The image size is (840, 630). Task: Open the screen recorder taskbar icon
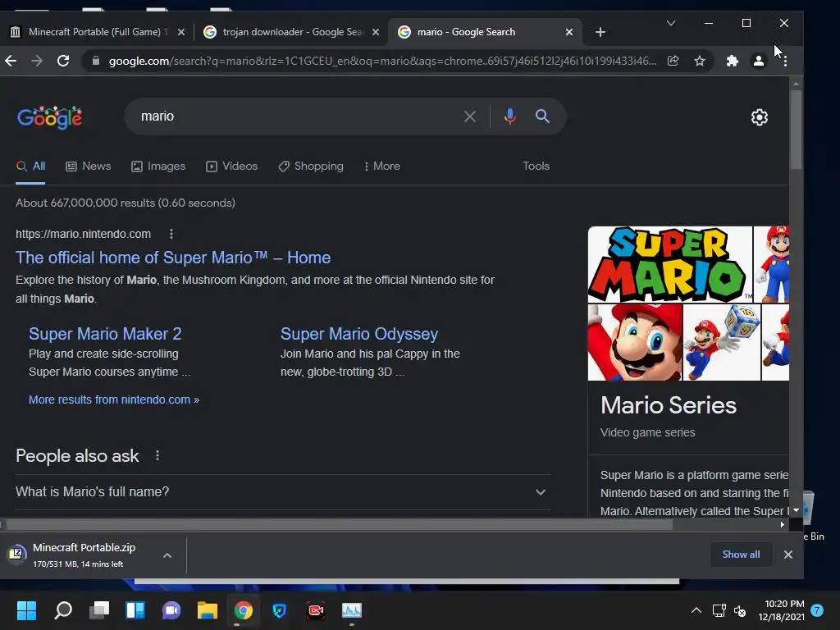pyautogui.click(x=316, y=610)
